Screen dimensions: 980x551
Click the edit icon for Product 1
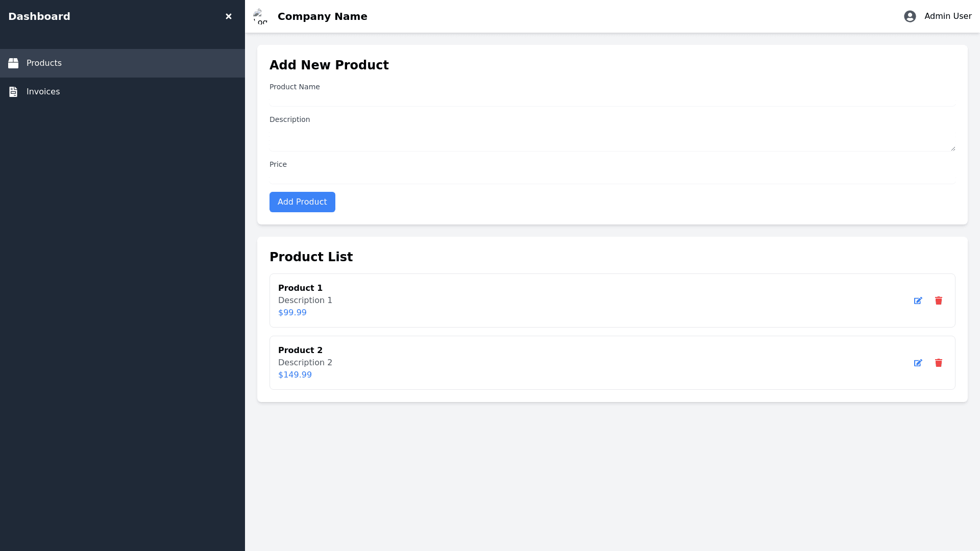[918, 300]
